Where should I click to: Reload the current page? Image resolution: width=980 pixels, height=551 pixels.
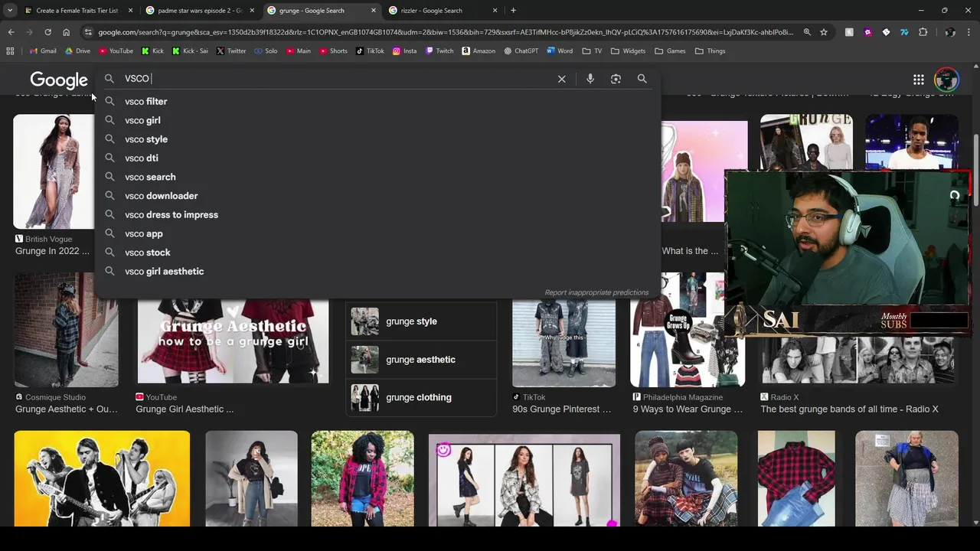click(47, 32)
